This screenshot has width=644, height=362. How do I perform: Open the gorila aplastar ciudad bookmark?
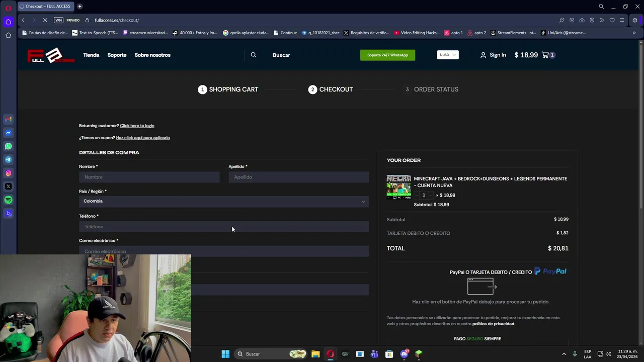click(x=246, y=33)
